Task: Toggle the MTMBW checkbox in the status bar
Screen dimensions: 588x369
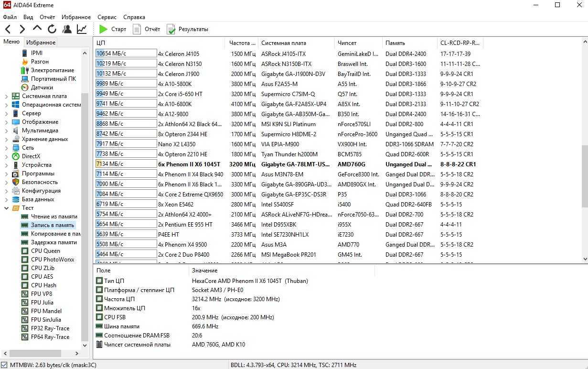Action: (x=4, y=365)
